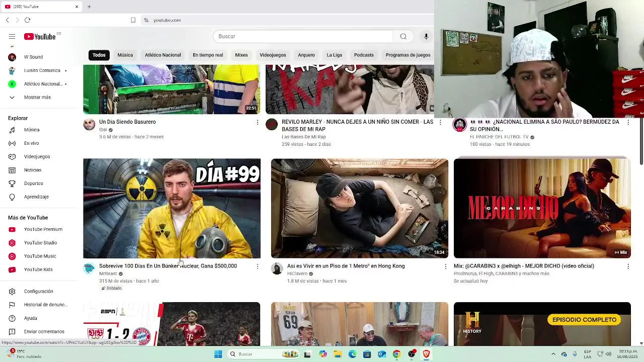This screenshot has width=644, height=362.
Task: Select the Programas de juegos chip
Action: click(x=408, y=55)
